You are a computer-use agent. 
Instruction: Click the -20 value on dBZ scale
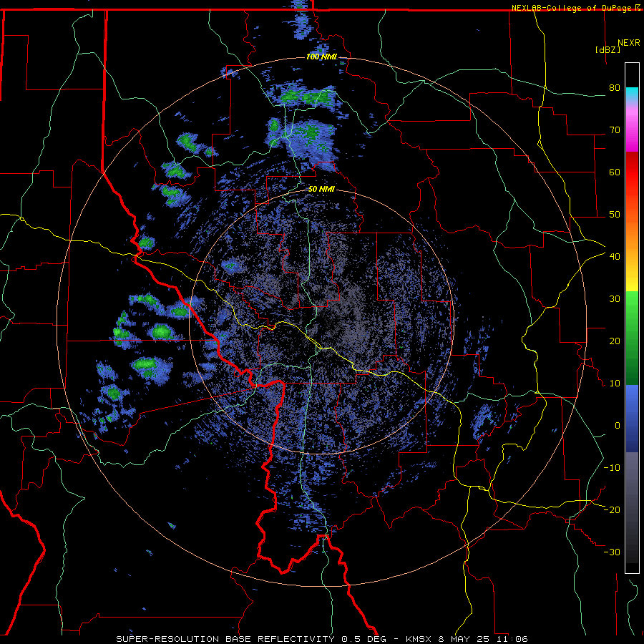612,510
